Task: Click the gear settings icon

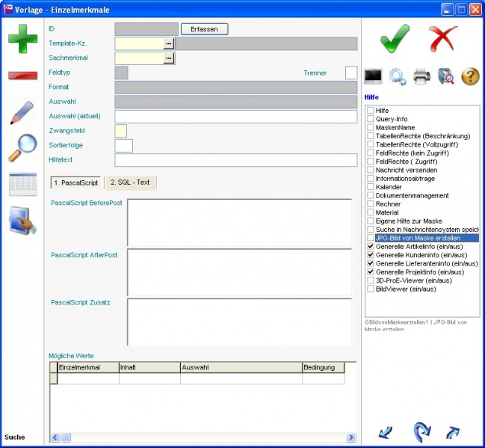Action: [x=398, y=76]
